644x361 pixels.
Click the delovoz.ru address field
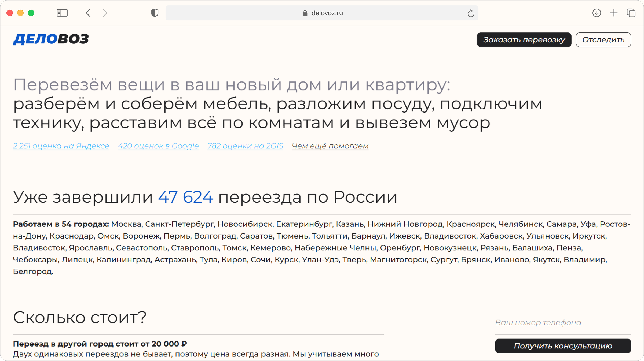[x=322, y=13]
